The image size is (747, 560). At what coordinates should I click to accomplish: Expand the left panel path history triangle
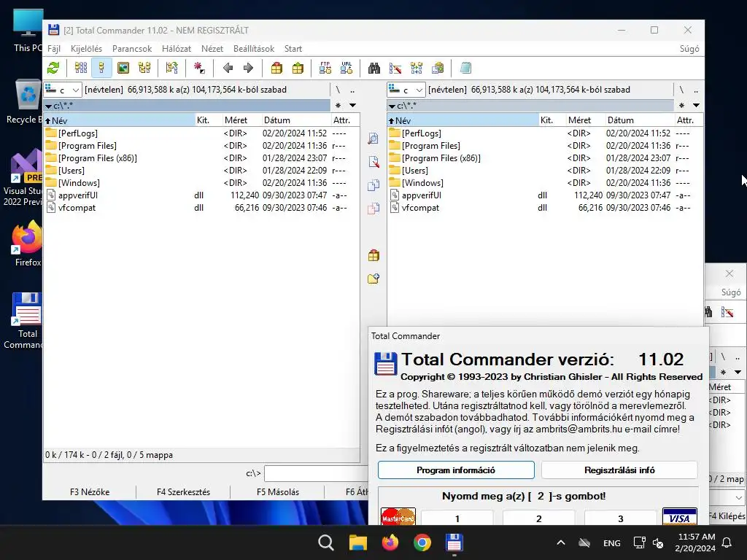point(48,106)
